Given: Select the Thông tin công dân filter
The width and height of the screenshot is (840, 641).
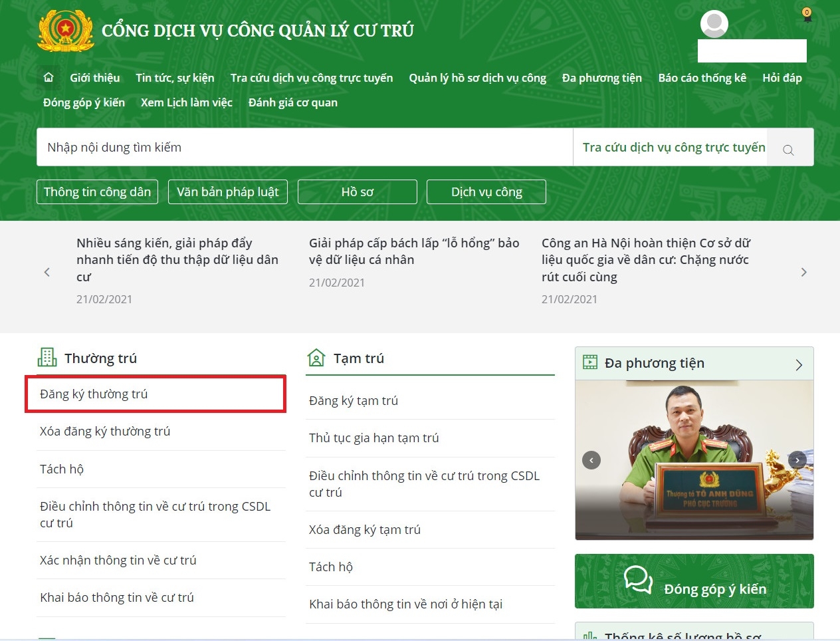Looking at the screenshot, I should click(x=97, y=192).
